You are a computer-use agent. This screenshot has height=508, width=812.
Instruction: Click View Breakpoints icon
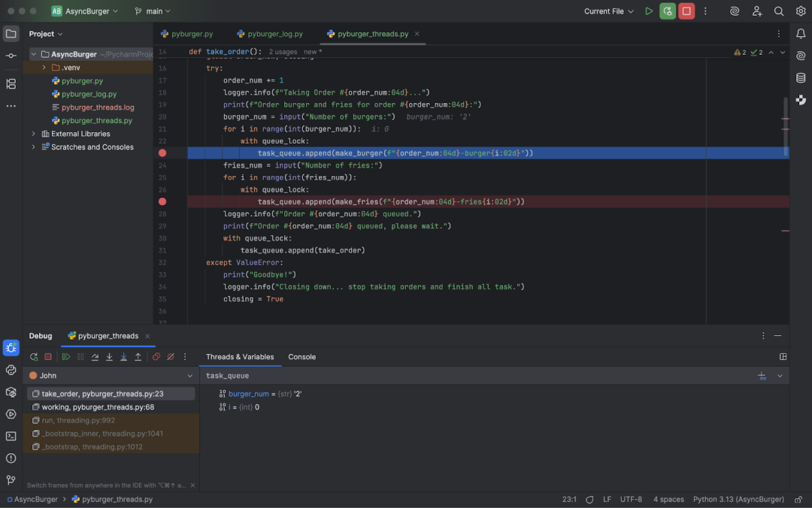tap(156, 357)
